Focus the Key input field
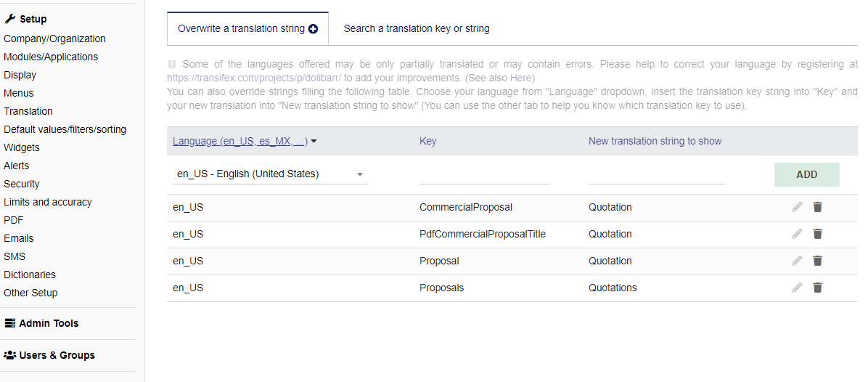Screen dimensions: 868x382 click(484, 174)
